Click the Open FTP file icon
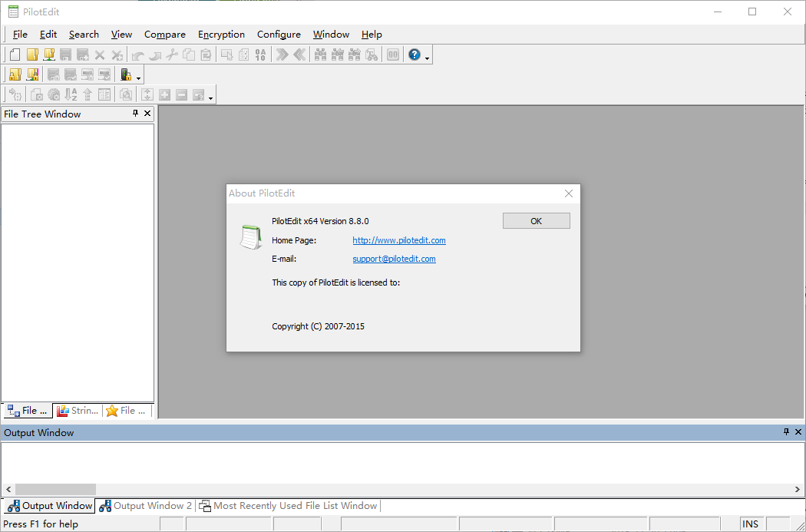 (x=48, y=55)
